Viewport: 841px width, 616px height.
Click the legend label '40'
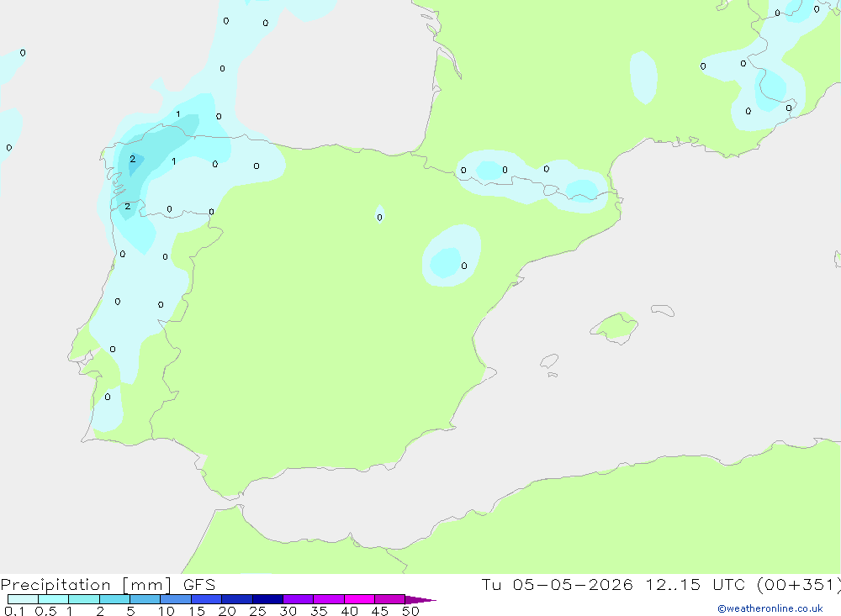click(x=350, y=611)
